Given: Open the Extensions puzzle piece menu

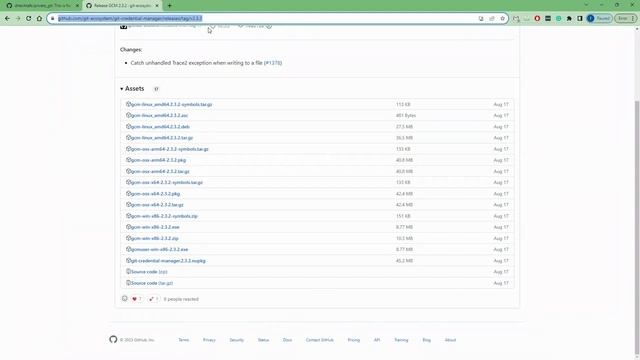Looking at the screenshot, I should (569, 18).
